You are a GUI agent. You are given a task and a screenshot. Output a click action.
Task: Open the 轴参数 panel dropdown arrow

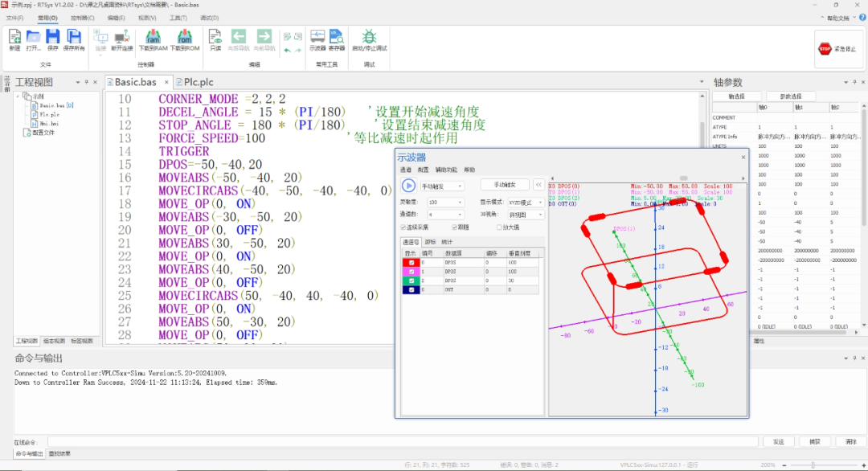(x=845, y=83)
